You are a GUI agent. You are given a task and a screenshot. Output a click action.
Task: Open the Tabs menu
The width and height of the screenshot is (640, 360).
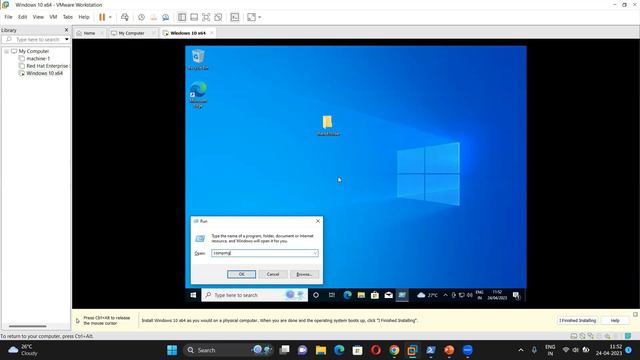click(68, 17)
